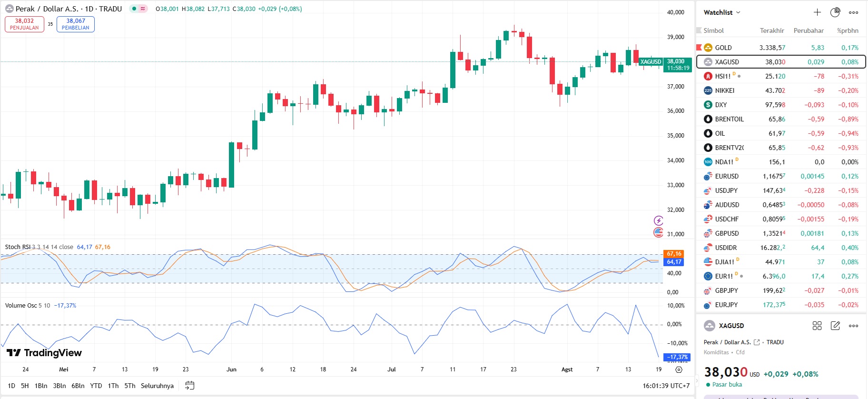This screenshot has height=399, width=868.
Task: Open the Watchlist three-dots more menu
Action: pyautogui.click(x=854, y=12)
